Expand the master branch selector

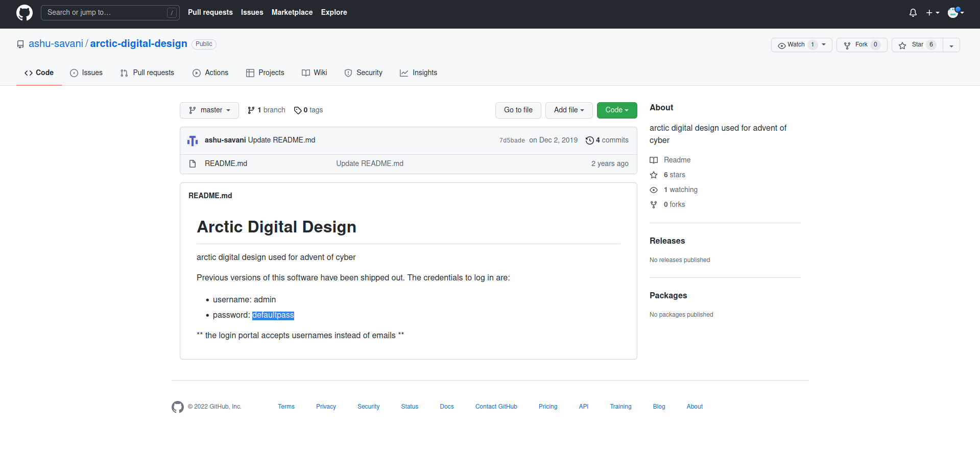point(209,110)
